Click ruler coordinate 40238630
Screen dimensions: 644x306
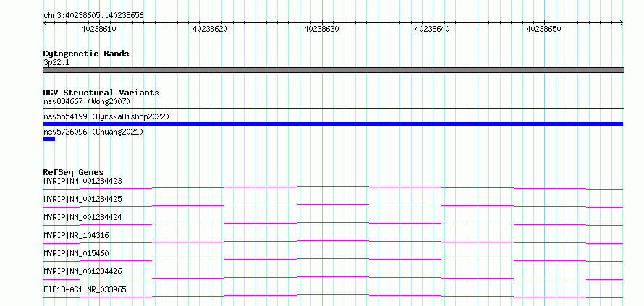[x=321, y=29]
